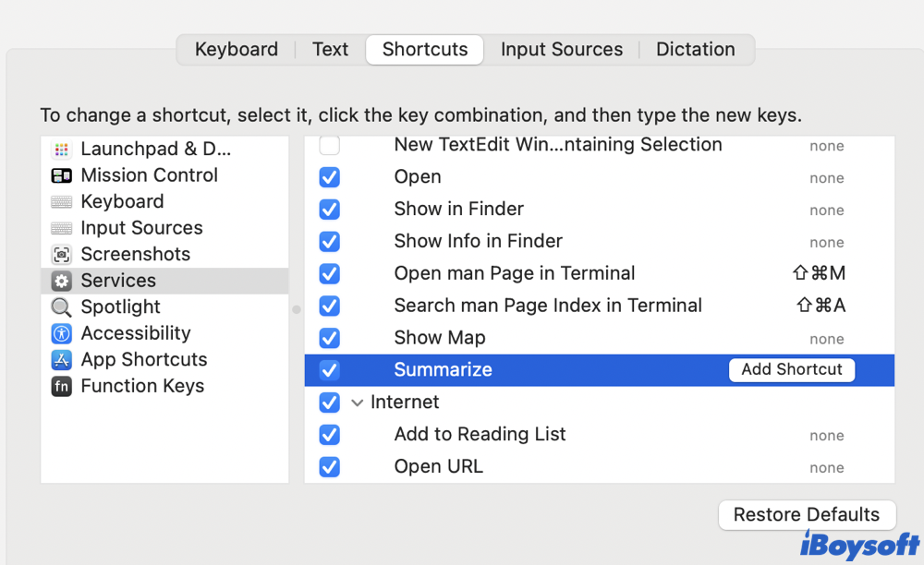Viewport: 924px width, 565px height.
Task: Grab the split-view divider handle between panes
Action: (x=297, y=309)
